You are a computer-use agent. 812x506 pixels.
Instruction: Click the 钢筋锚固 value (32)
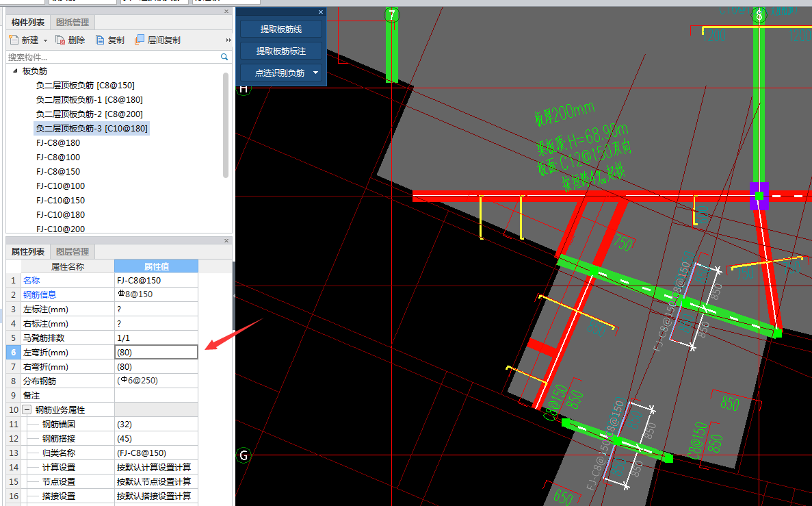pyautogui.click(x=157, y=424)
